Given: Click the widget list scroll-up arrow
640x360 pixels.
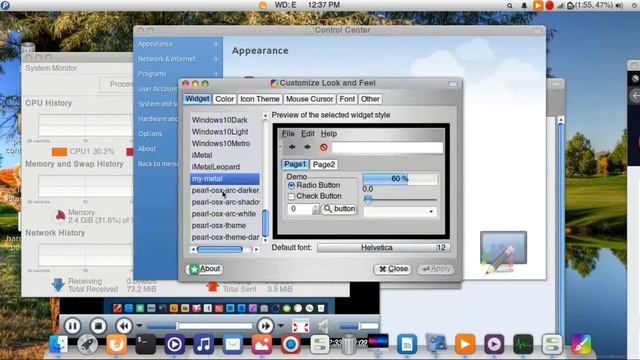Looking at the screenshot, I should [265, 116].
